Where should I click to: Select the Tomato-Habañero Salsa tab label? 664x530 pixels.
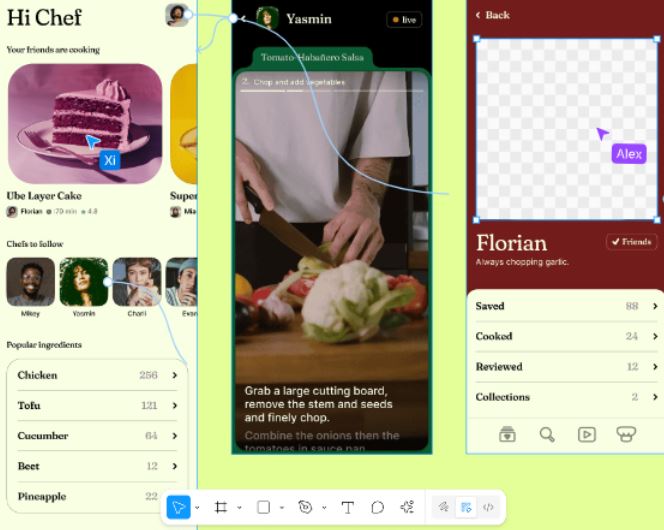coord(312,57)
